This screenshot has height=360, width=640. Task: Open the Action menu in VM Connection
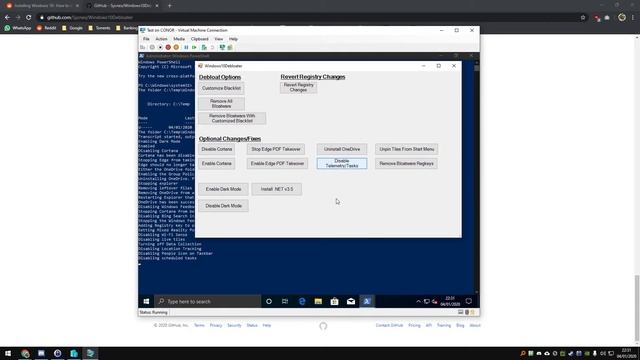point(161,39)
